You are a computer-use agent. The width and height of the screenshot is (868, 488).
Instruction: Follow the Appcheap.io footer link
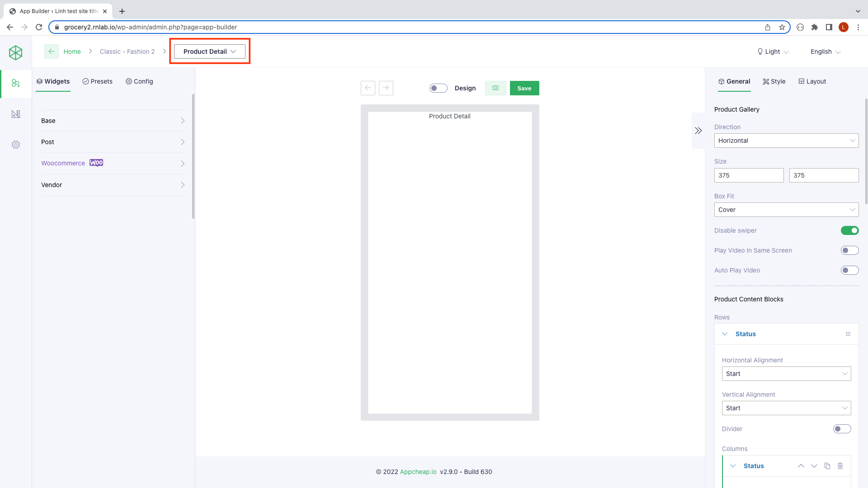coord(418,472)
